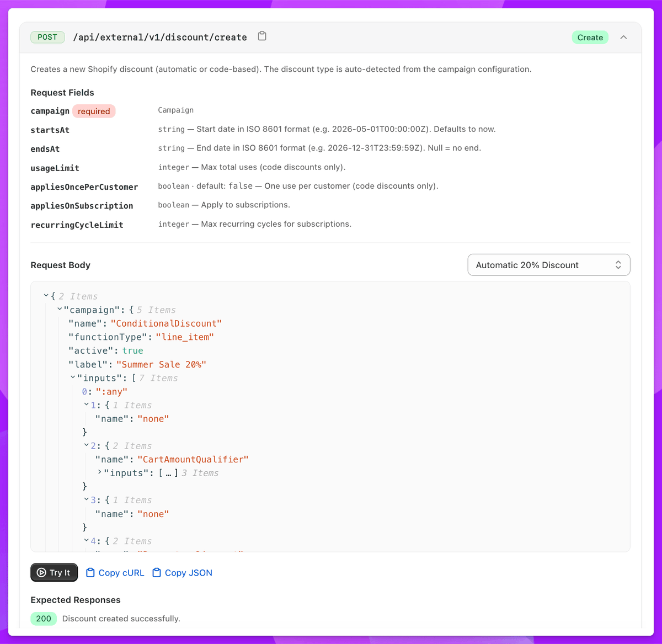662x644 pixels.
Task: Click Copy cURL link
Action: click(121, 573)
